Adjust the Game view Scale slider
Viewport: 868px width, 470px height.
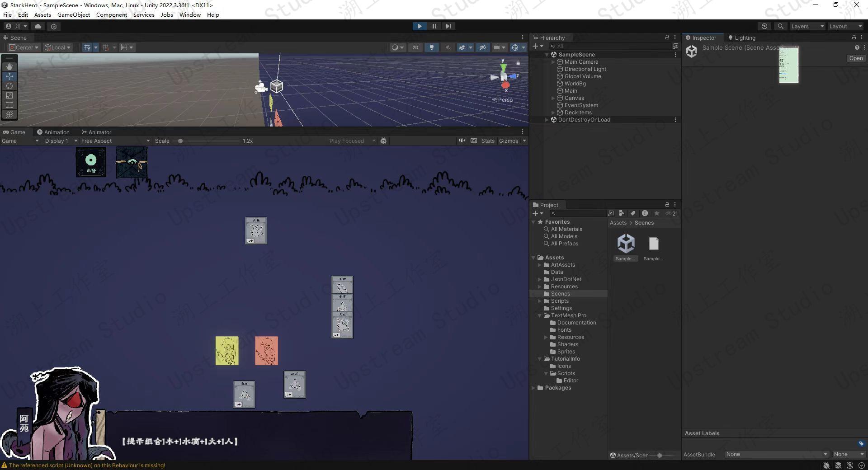[180, 141]
